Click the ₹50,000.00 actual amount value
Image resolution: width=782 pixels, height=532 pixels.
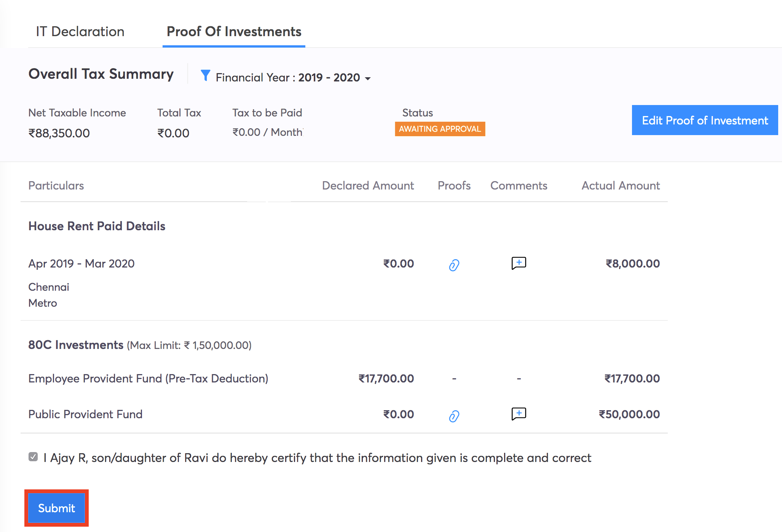[629, 414]
